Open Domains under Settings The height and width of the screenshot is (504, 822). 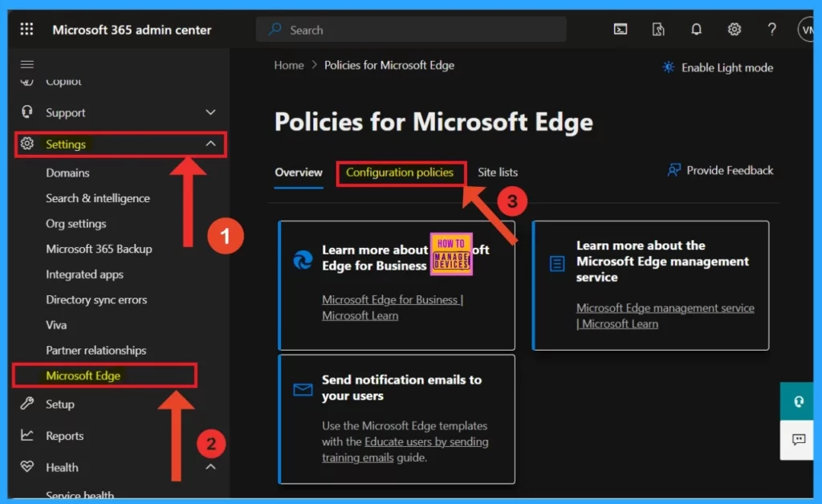67,173
